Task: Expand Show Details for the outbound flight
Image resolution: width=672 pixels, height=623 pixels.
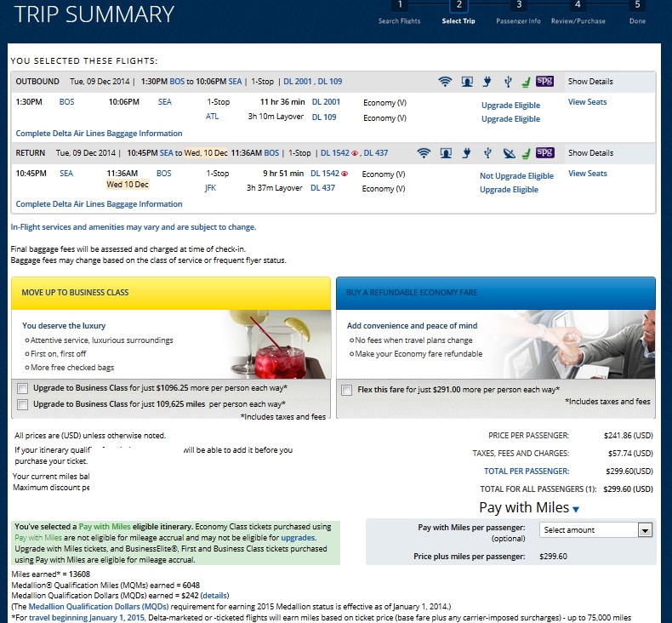Action: coord(590,82)
